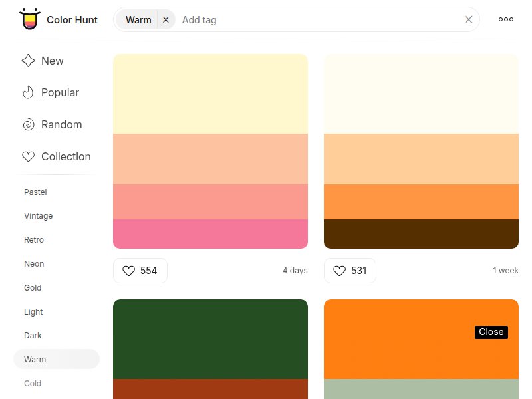
Task: Clear all filters with the X icon
Action: [x=469, y=19]
